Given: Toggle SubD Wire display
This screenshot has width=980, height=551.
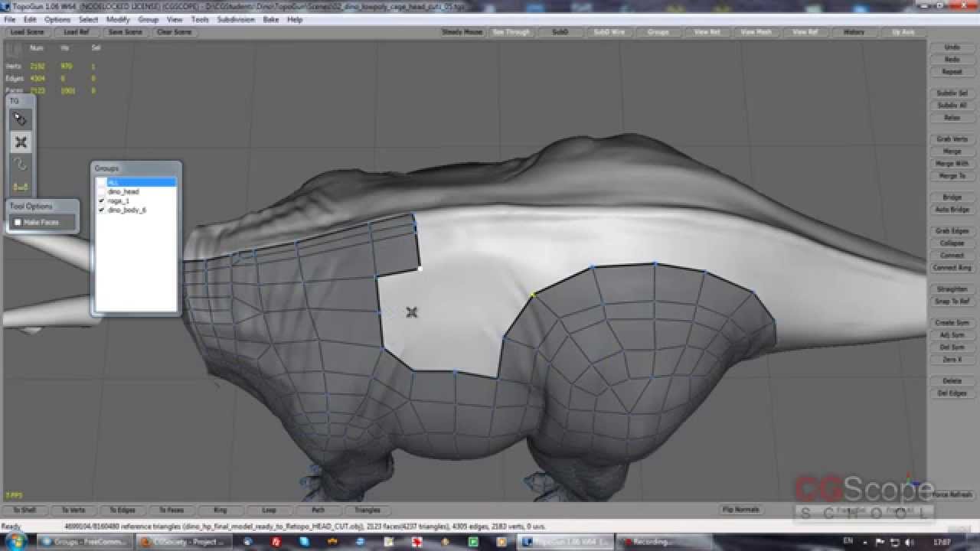Looking at the screenshot, I should tap(609, 32).
